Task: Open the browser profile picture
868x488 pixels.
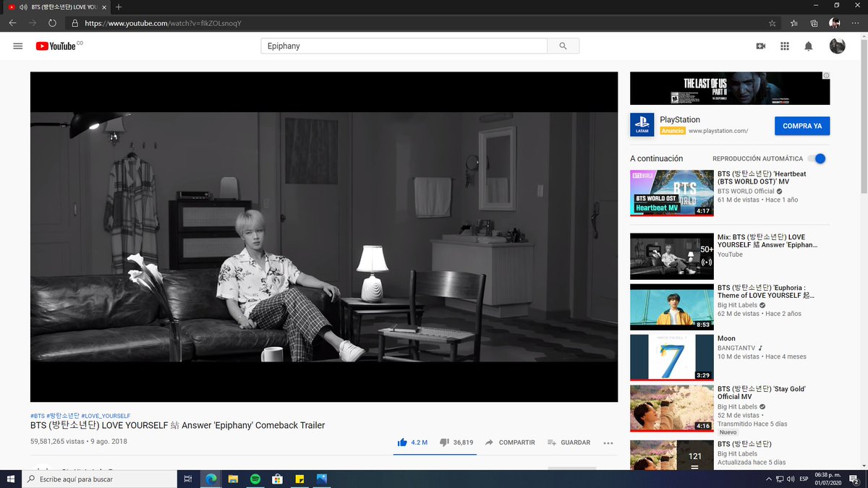Action: click(834, 23)
